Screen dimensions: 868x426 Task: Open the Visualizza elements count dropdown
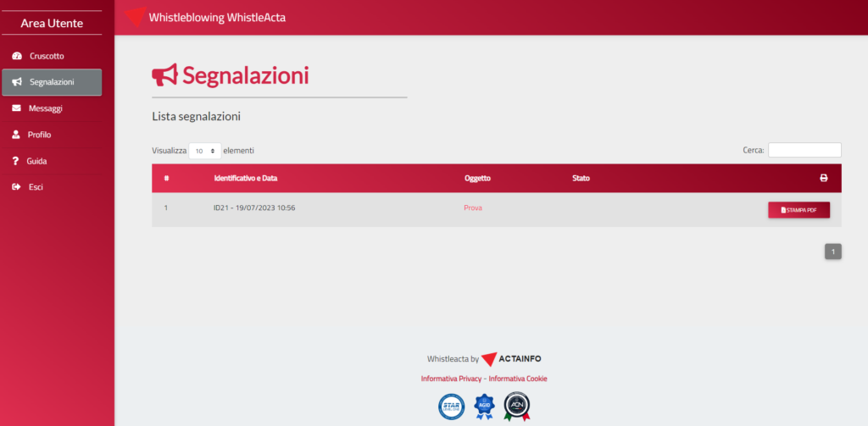click(x=204, y=151)
